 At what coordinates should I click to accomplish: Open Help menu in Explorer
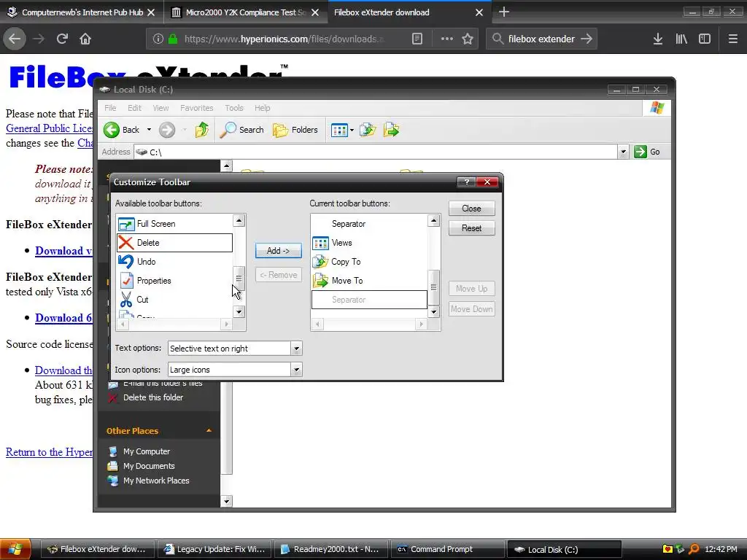(x=262, y=108)
